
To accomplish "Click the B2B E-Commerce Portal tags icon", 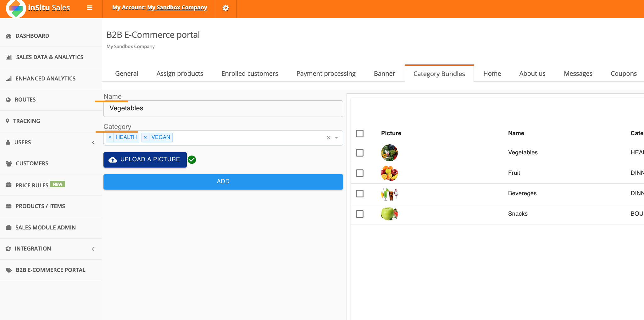I will pos(9,270).
